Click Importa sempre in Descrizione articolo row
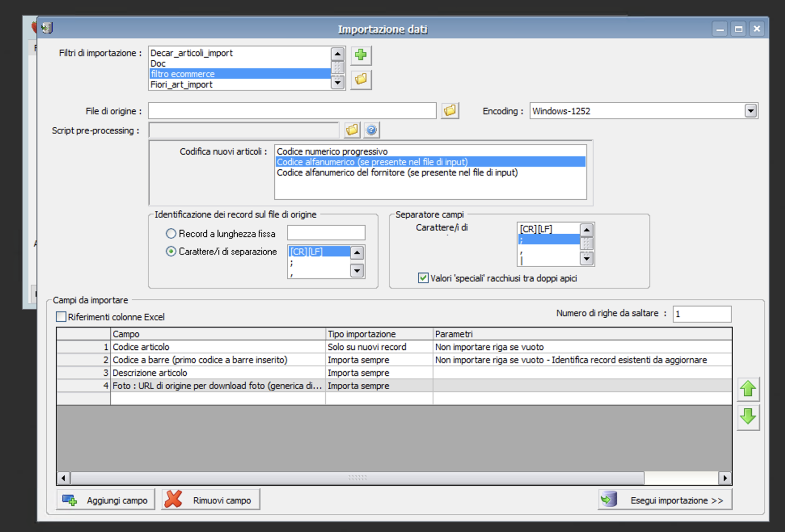The width and height of the screenshot is (785, 532). coord(379,373)
